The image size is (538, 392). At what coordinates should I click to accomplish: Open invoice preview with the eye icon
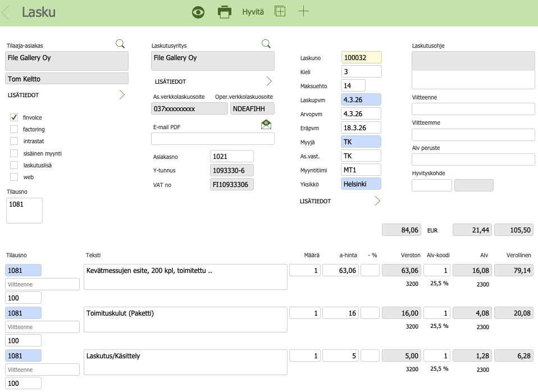click(198, 12)
